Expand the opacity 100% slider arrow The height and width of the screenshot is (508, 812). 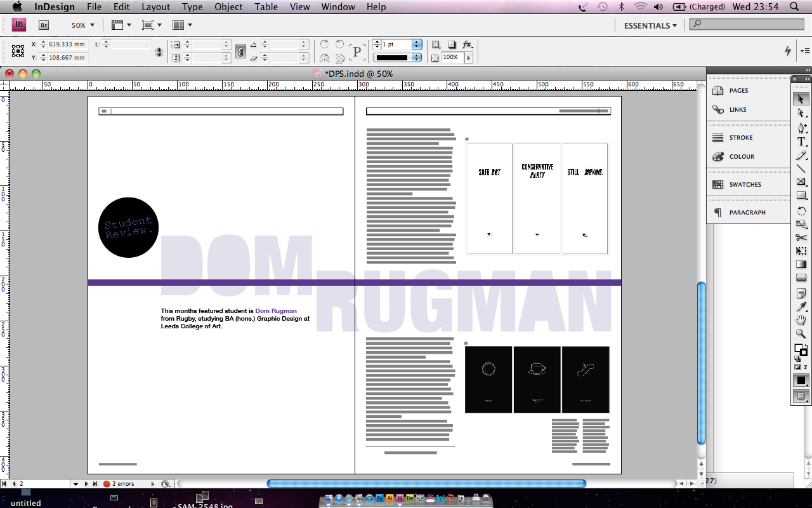click(x=469, y=58)
